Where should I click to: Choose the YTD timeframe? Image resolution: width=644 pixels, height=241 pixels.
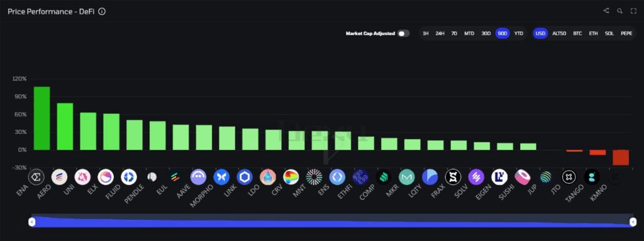click(x=519, y=33)
